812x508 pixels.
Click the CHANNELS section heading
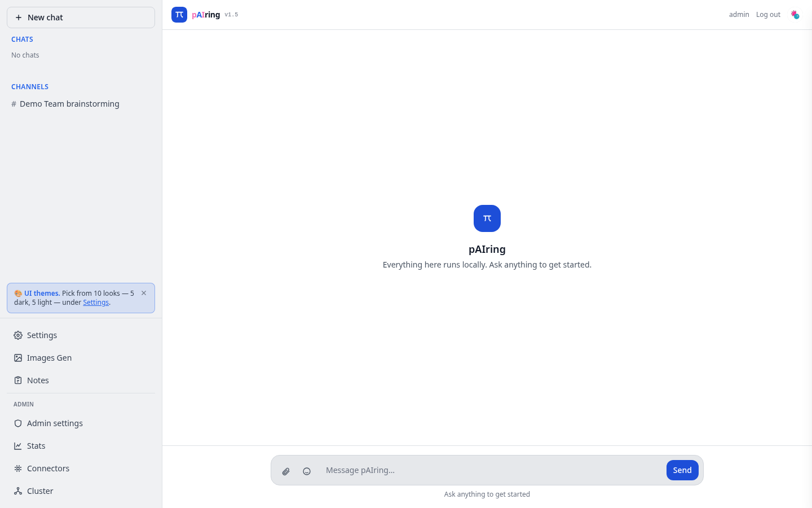[30, 87]
